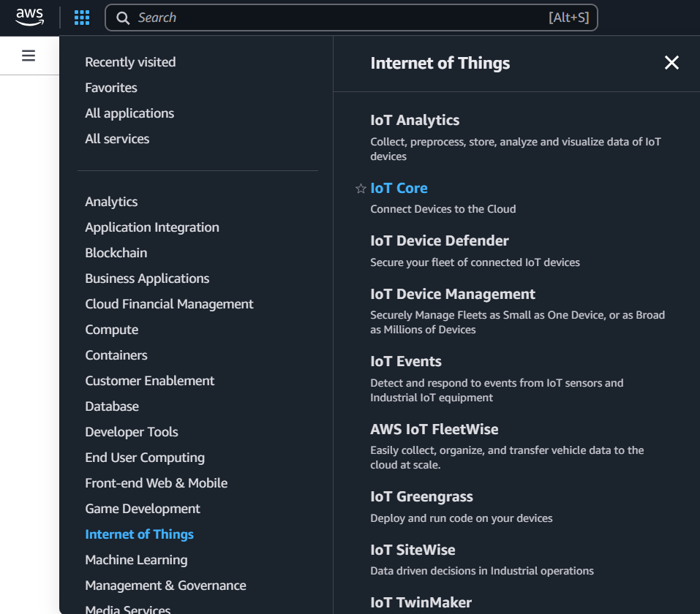Open IoT SiteWise service
This screenshot has height=614, width=700.
pyautogui.click(x=413, y=550)
